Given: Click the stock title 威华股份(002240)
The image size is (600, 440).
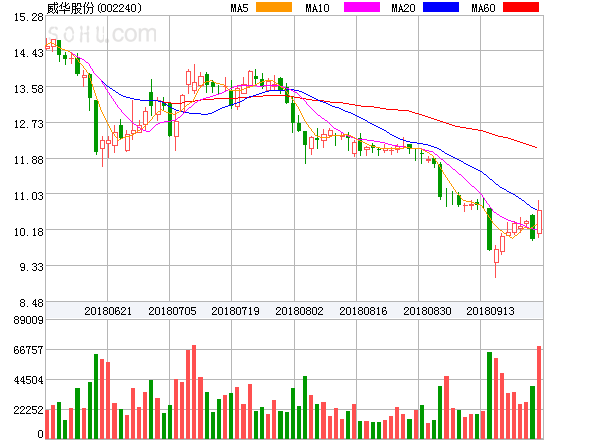Looking at the screenshot, I should (94, 8).
